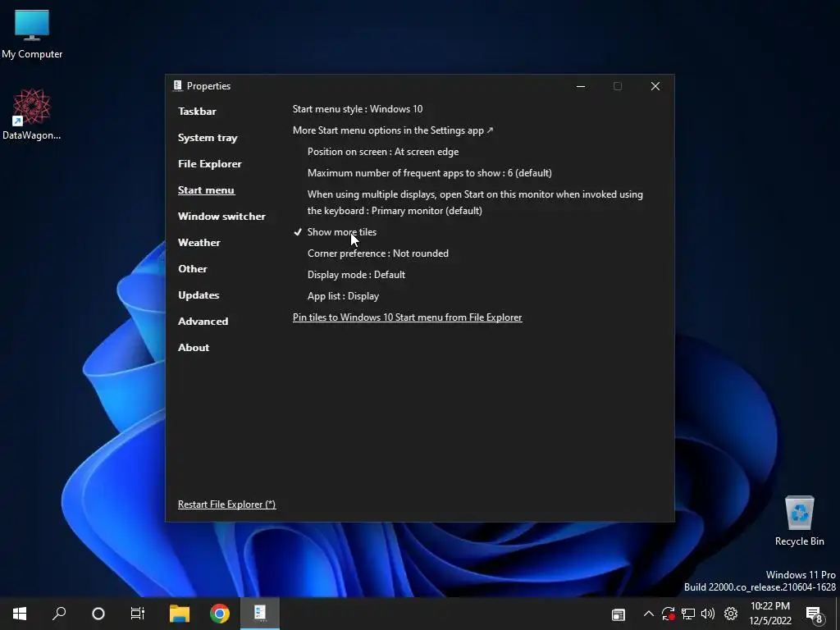The image size is (840, 630).
Task: Minimize the Properties window
Action: 581,86
